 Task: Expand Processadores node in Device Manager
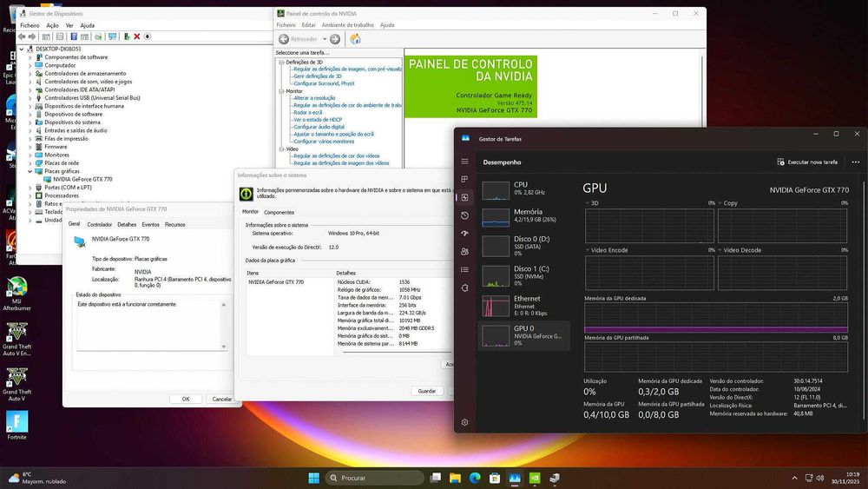click(x=30, y=195)
